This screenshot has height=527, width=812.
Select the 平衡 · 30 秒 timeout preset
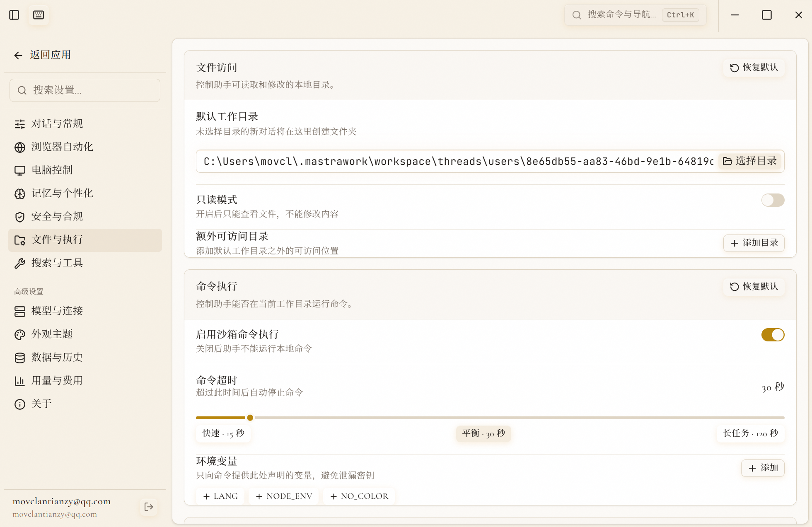(x=483, y=434)
